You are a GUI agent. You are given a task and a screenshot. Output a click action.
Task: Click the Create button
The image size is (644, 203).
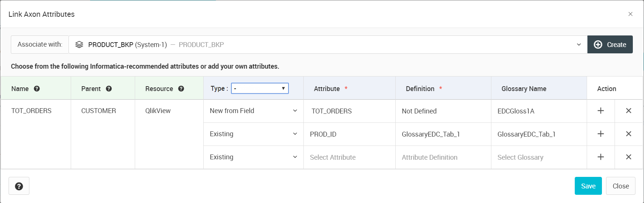610,45
